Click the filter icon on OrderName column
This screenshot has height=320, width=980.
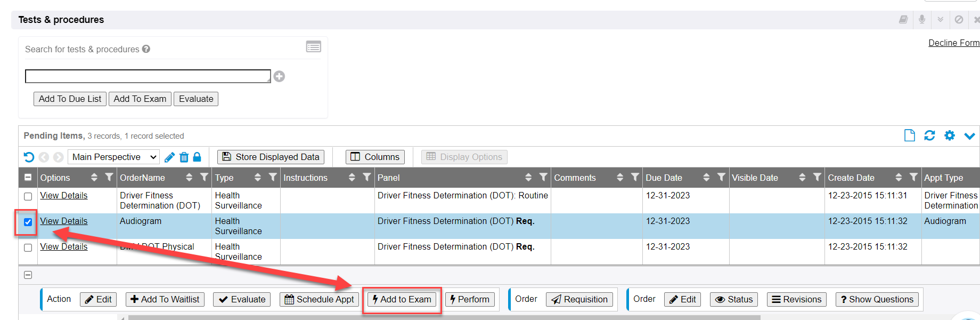click(203, 177)
